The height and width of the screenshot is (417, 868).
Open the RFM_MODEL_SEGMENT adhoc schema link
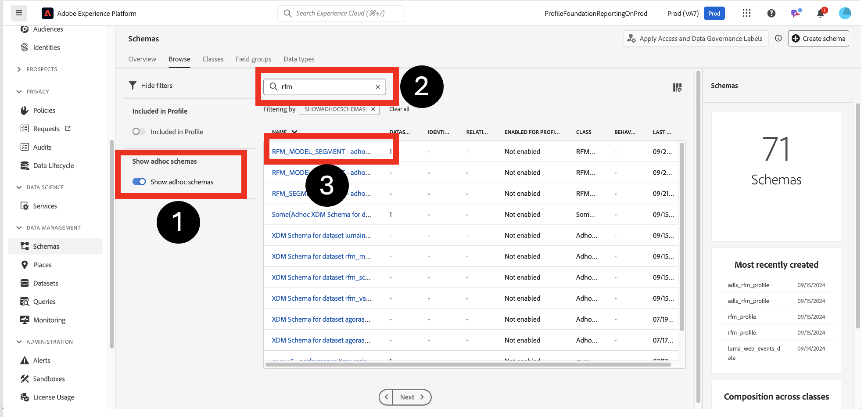(x=321, y=151)
